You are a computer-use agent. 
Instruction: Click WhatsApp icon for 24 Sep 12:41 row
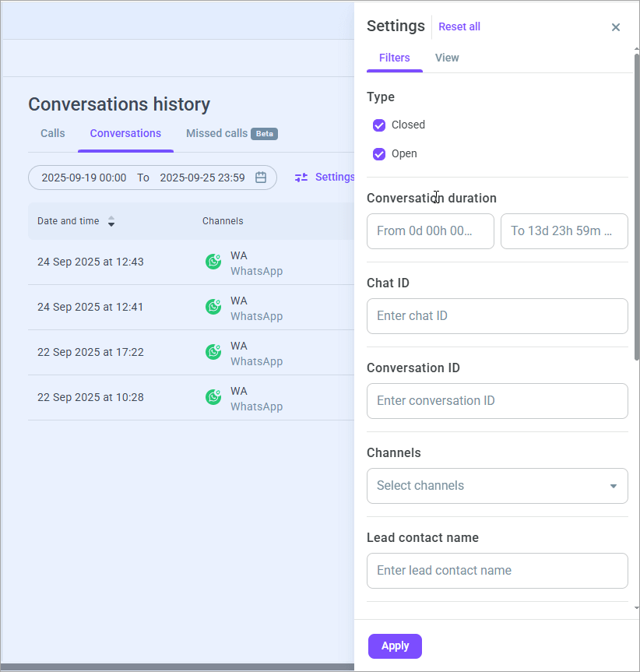tap(213, 308)
